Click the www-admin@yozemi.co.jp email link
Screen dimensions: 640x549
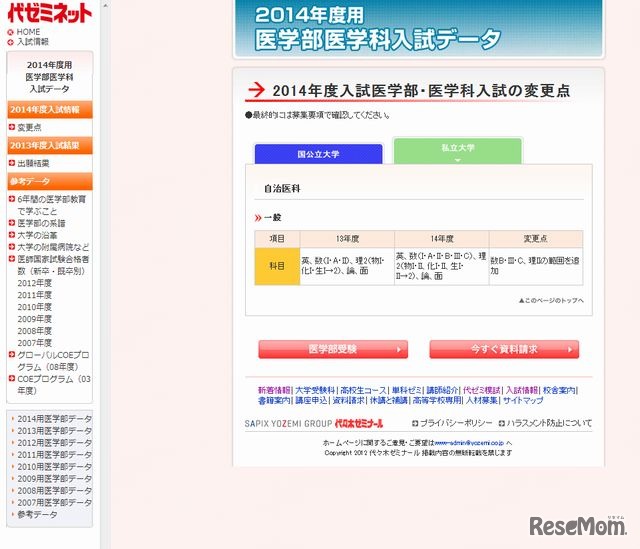(x=469, y=443)
